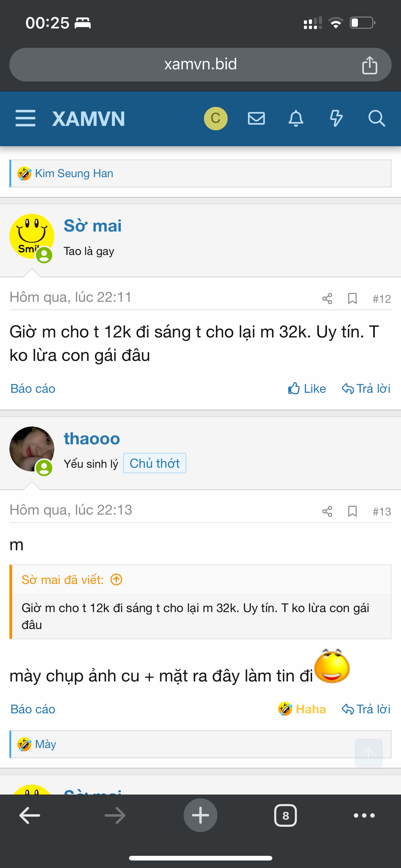Open browser three-dots more menu

tap(364, 816)
